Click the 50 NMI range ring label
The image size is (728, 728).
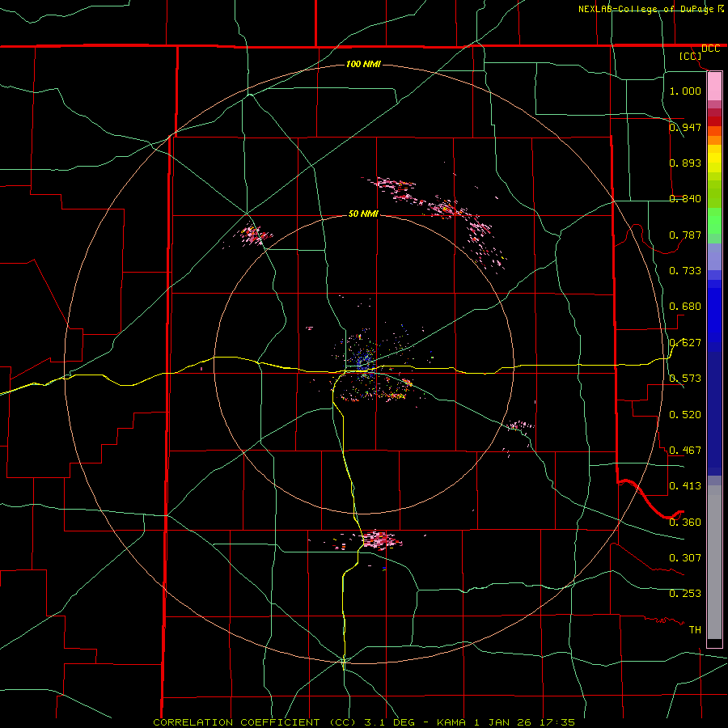click(363, 214)
